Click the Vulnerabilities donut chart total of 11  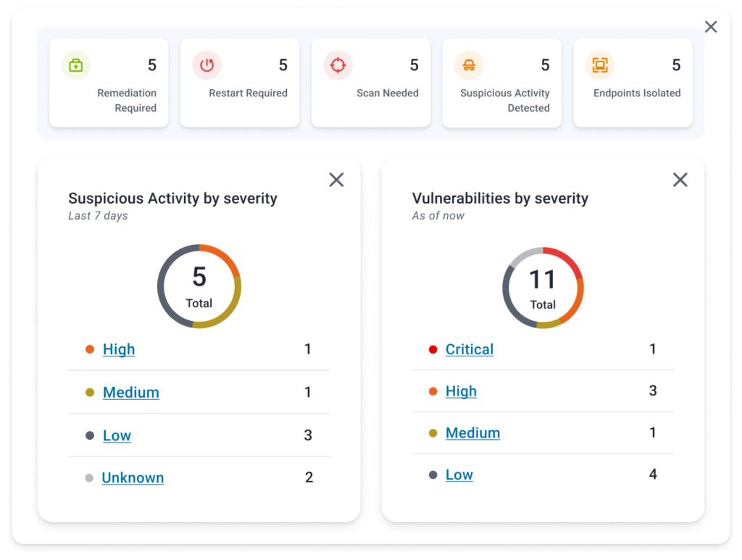(543, 288)
